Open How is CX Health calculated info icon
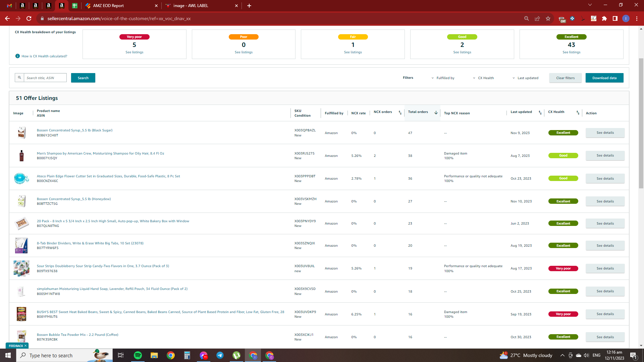Image resolution: width=644 pixels, height=362 pixels. click(17, 56)
